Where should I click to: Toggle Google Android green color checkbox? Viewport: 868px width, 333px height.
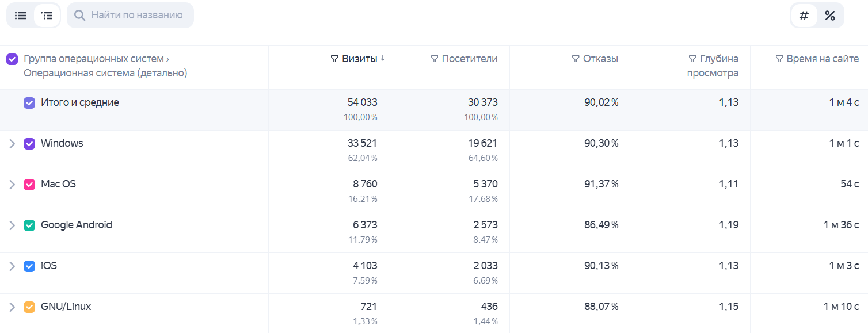click(29, 225)
